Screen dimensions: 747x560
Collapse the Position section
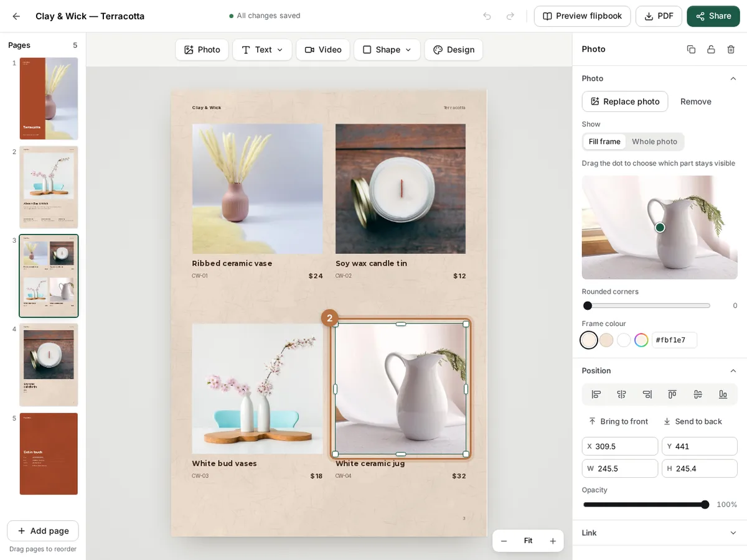[733, 371]
